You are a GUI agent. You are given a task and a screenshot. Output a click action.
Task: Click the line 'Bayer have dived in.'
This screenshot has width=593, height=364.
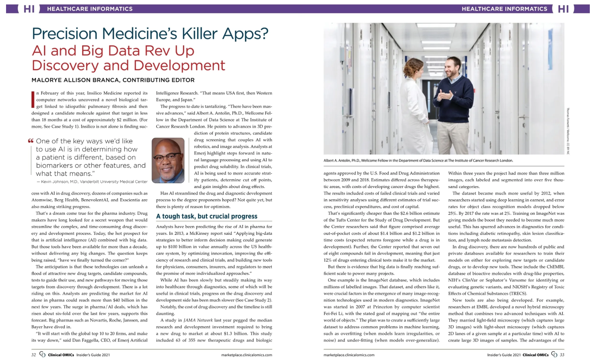click(51, 327)
